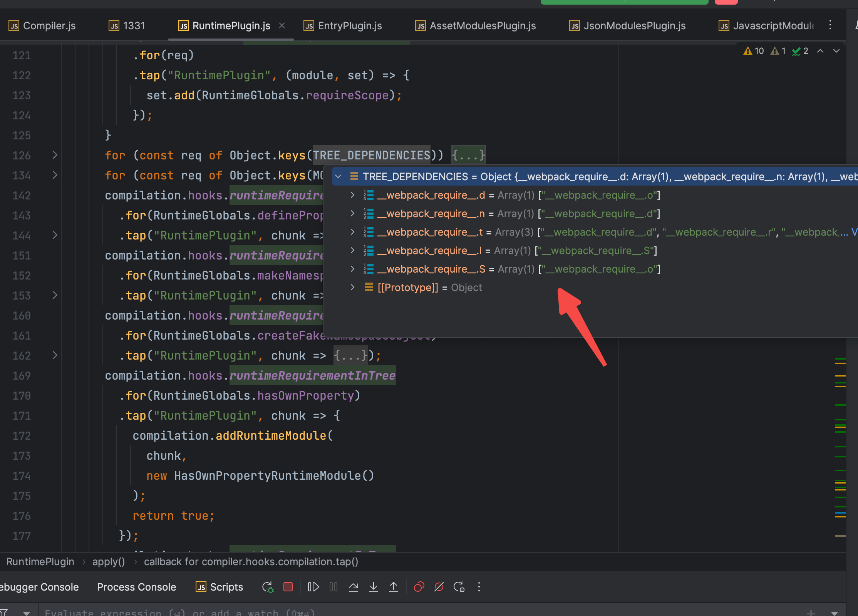Switch to EntryPlugin.js tab
The width and height of the screenshot is (858, 616).
(349, 26)
